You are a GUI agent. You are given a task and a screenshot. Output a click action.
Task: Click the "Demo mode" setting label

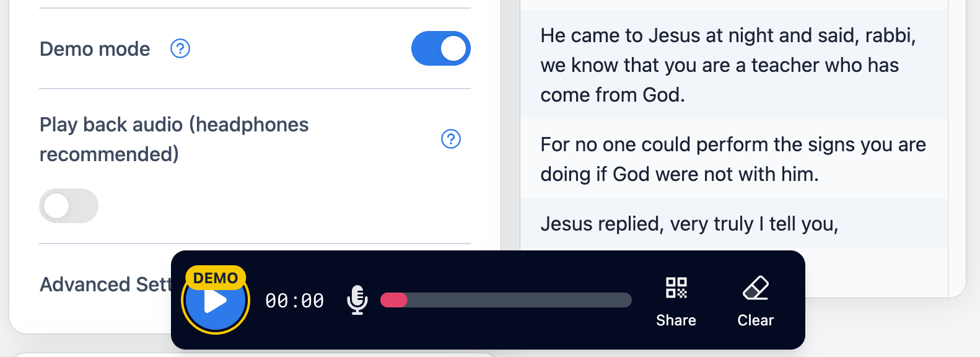[95, 49]
